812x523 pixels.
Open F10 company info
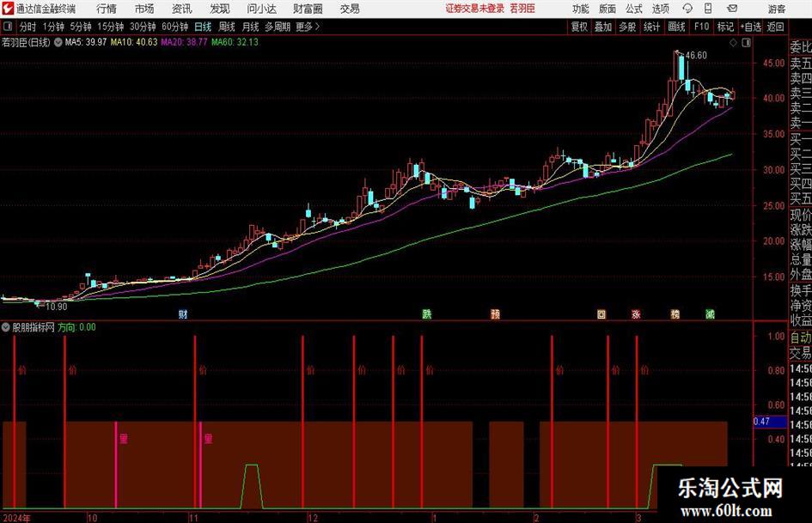point(701,27)
